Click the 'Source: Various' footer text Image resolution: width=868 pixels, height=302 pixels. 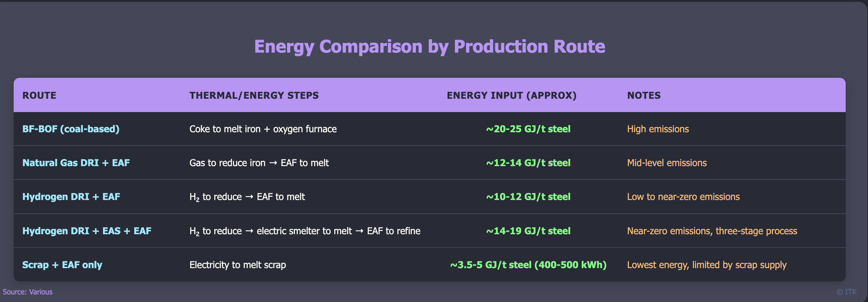(x=28, y=292)
